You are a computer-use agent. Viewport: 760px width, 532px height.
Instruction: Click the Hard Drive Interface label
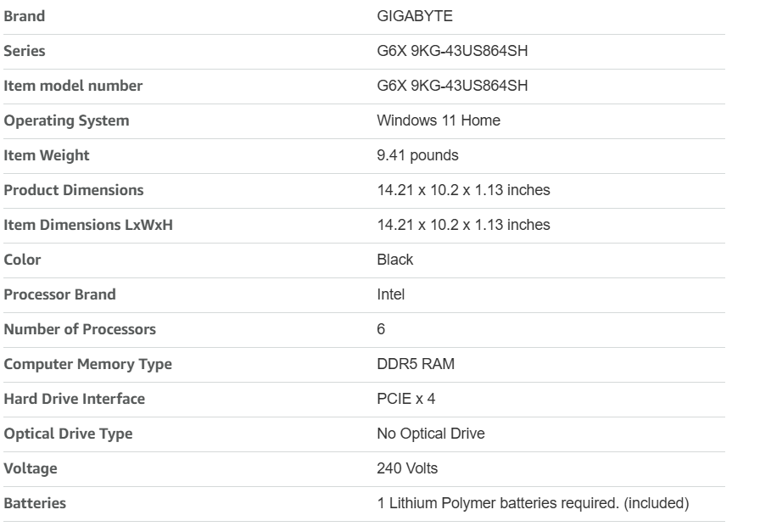(x=75, y=399)
